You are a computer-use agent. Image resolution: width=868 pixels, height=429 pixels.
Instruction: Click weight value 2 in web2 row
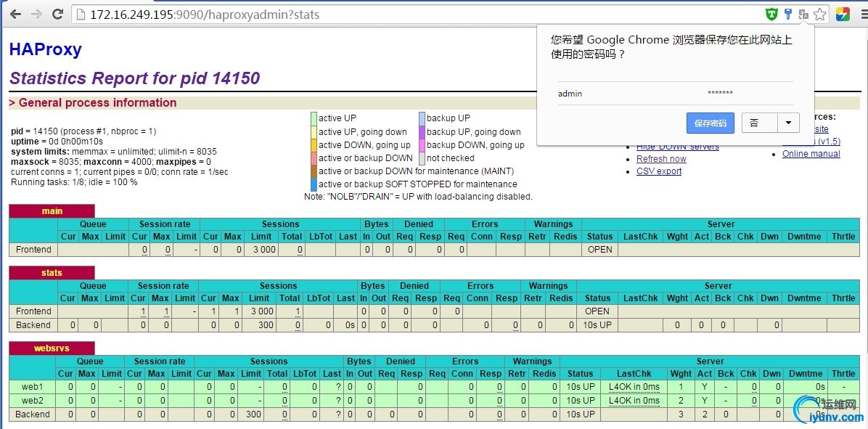tap(681, 400)
